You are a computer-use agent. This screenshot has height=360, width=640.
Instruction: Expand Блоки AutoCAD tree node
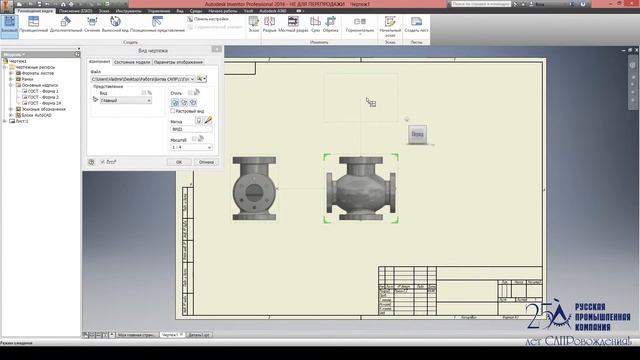pos(11,116)
